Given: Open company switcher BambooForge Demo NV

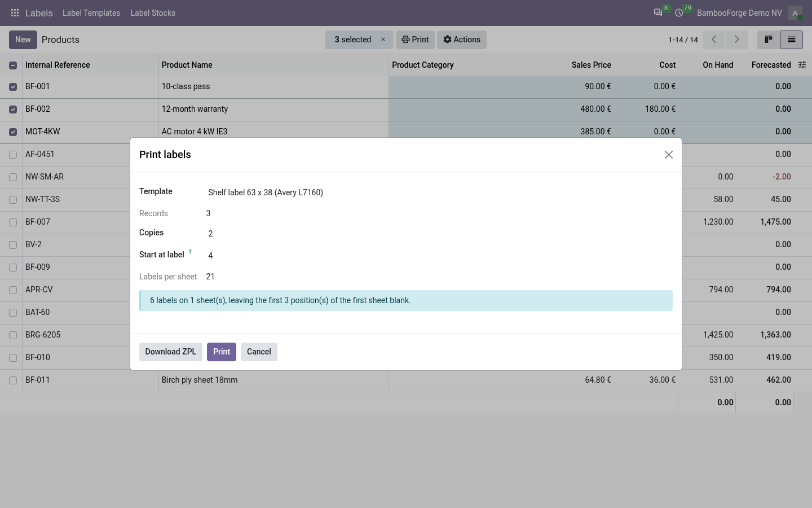Looking at the screenshot, I should click(739, 13).
